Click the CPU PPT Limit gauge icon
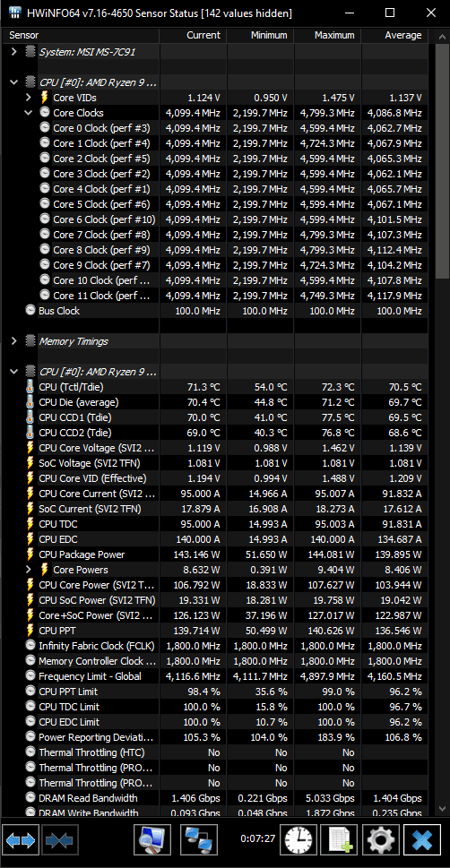This screenshot has height=868, width=450. [x=30, y=692]
